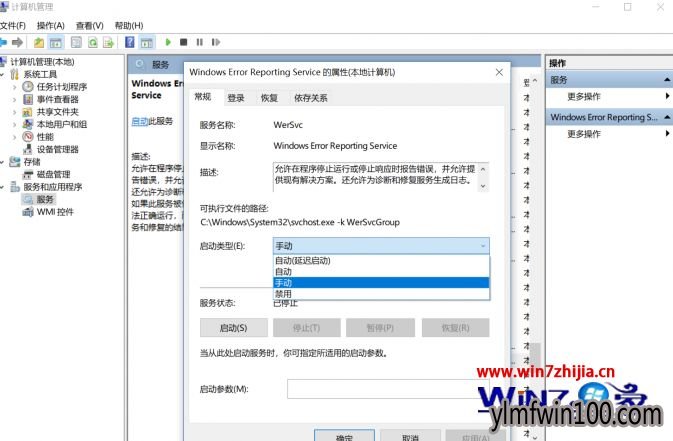
Task: Select 共享文件夹 in the console tree
Action: (x=58, y=112)
